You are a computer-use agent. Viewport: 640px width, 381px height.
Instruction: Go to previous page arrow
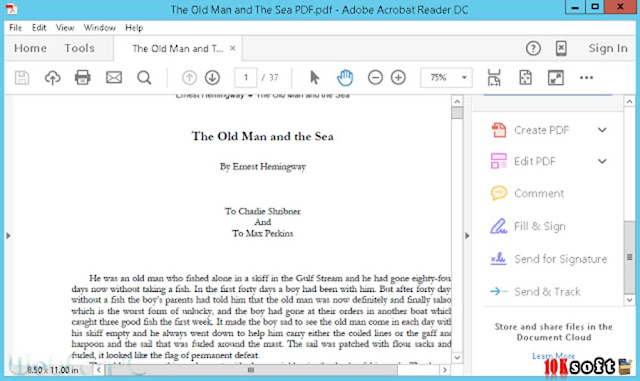point(189,78)
